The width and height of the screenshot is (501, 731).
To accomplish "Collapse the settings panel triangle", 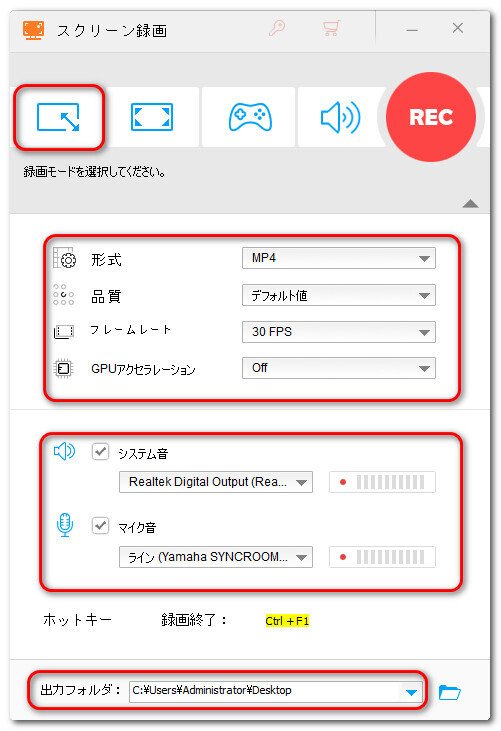I will pyautogui.click(x=471, y=203).
